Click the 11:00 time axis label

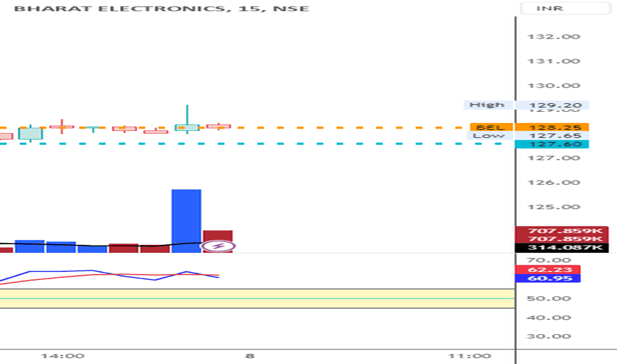tap(469, 356)
